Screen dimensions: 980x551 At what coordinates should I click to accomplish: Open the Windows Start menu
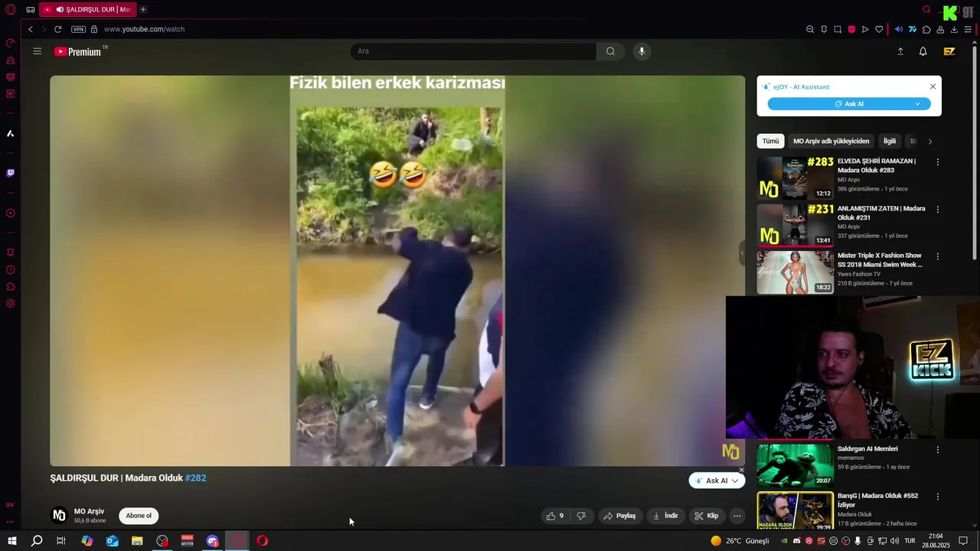11,541
